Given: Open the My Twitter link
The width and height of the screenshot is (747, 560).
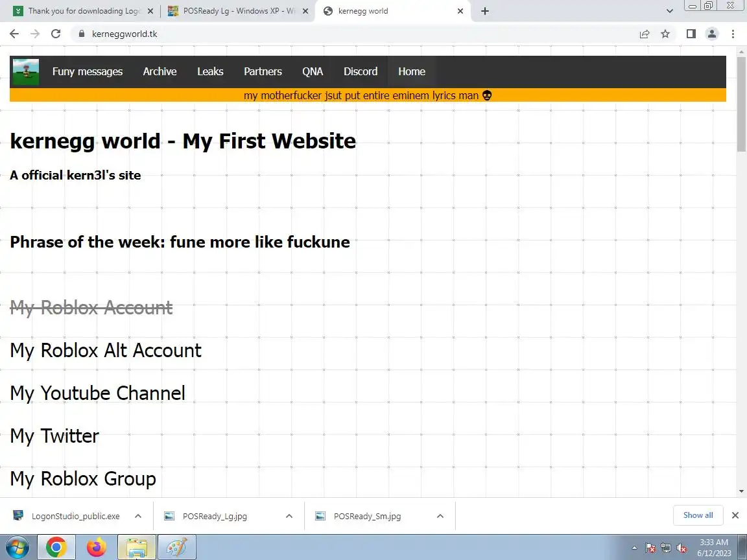Looking at the screenshot, I should [x=54, y=436].
